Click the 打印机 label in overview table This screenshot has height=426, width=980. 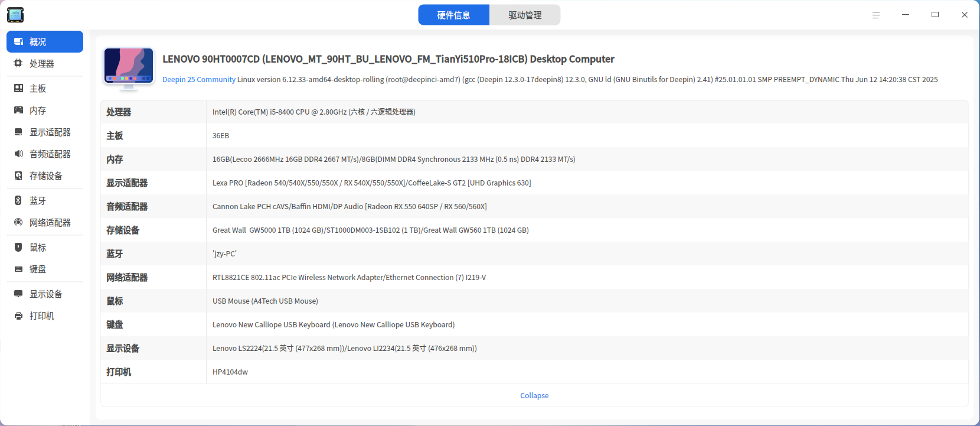(x=119, y=372)
